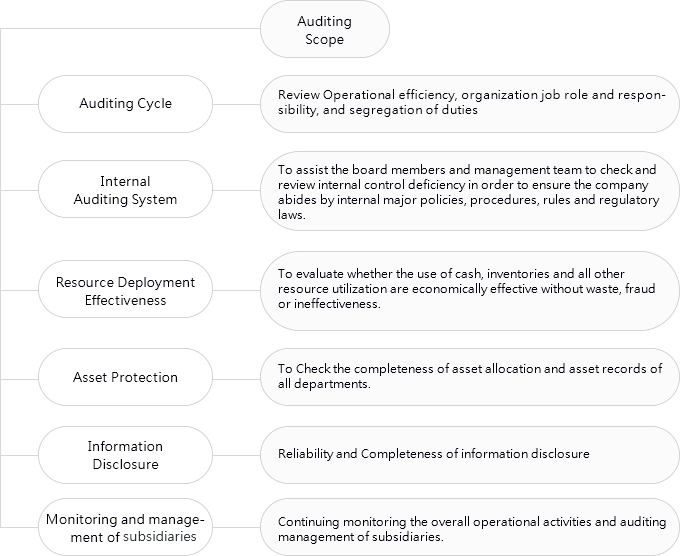Click the 'Review Operational efficiency' description box
Image resolution: width=680 pixels, height=556 pixels.
pos(470,104)
